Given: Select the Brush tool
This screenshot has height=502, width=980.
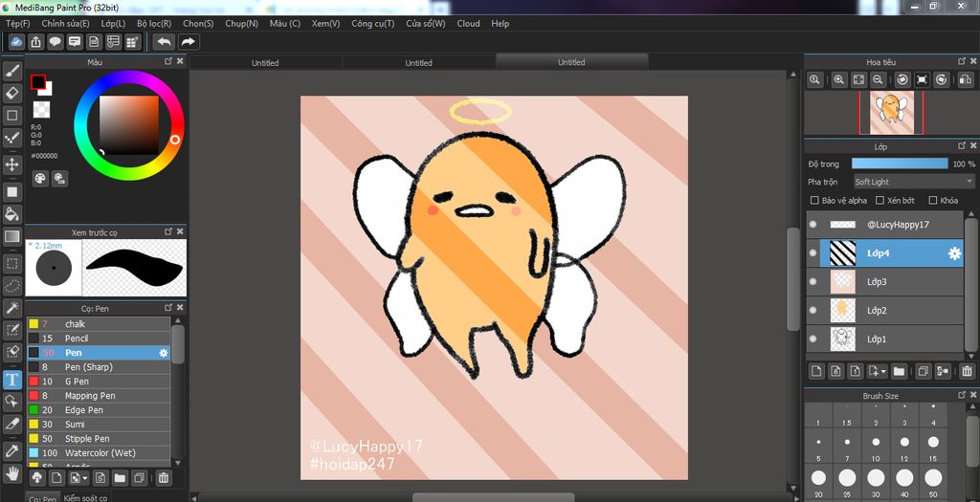Looking at the screenshot, I should point(11,71).
